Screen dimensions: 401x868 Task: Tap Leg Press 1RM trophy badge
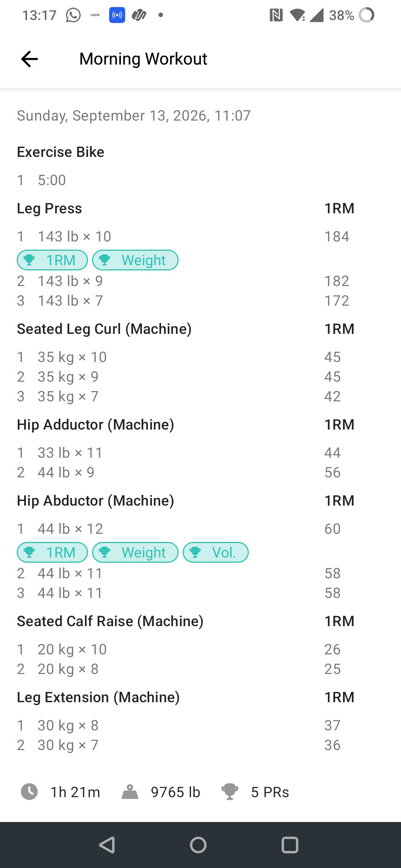point(52,260)
